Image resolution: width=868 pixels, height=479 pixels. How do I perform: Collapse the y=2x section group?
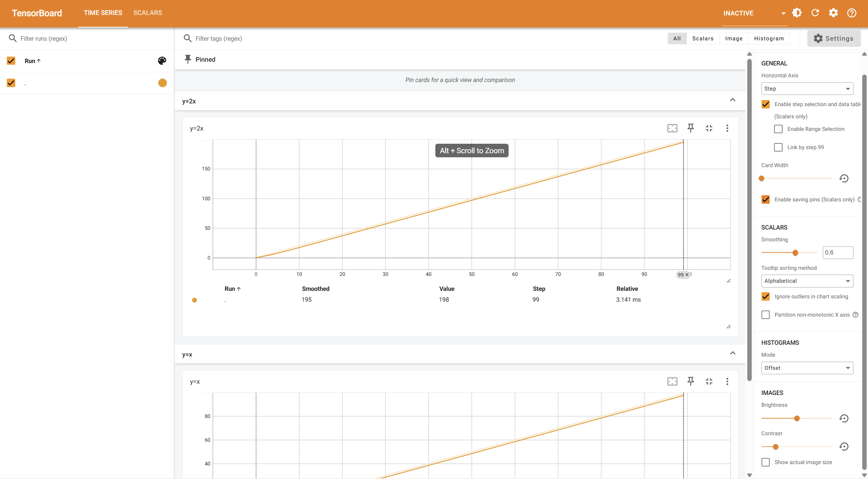point(733,100)
